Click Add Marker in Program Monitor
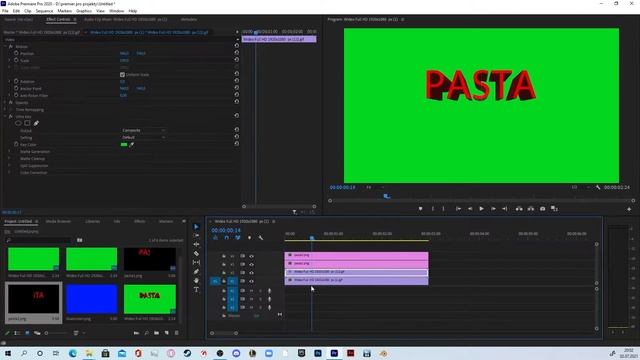640x360 pixels. coord(420,209)
